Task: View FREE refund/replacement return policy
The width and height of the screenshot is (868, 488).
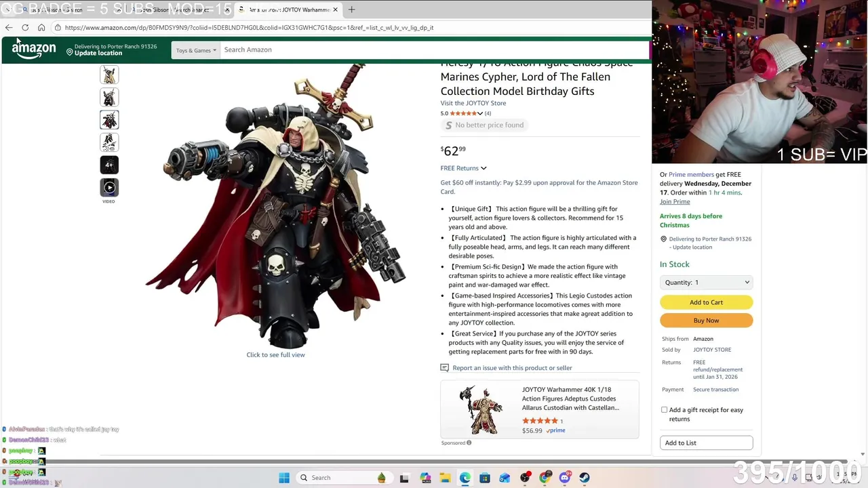Action: pyautogui.click(x=717, y=369)
